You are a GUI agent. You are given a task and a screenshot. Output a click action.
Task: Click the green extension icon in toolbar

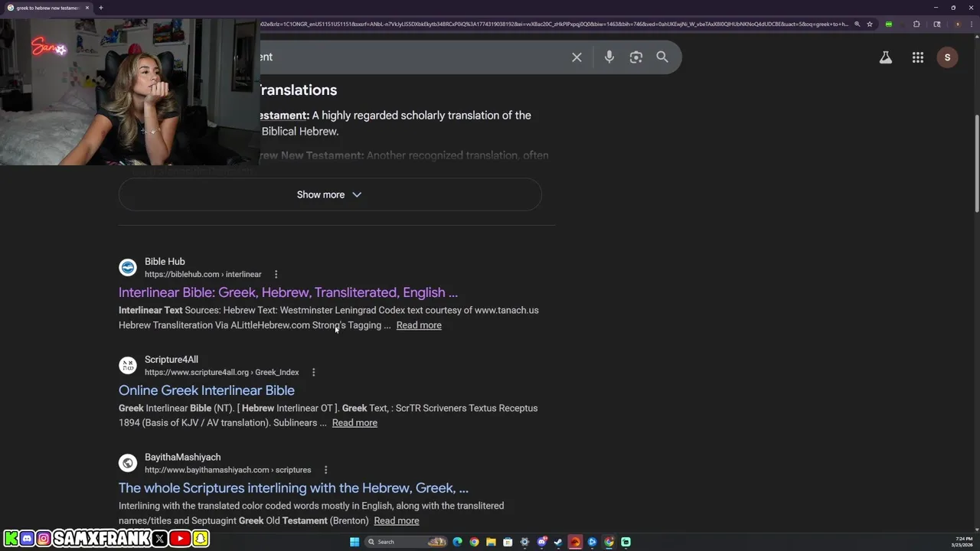[x=889, y=24]
